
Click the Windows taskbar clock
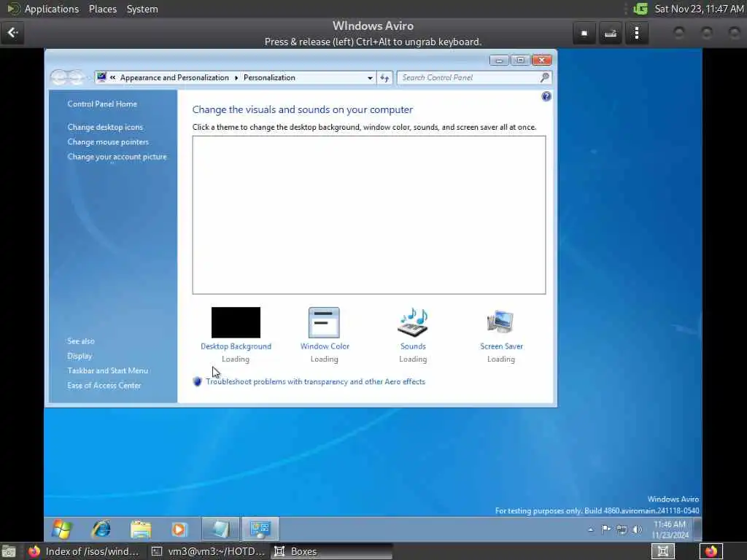click(670, 529)
